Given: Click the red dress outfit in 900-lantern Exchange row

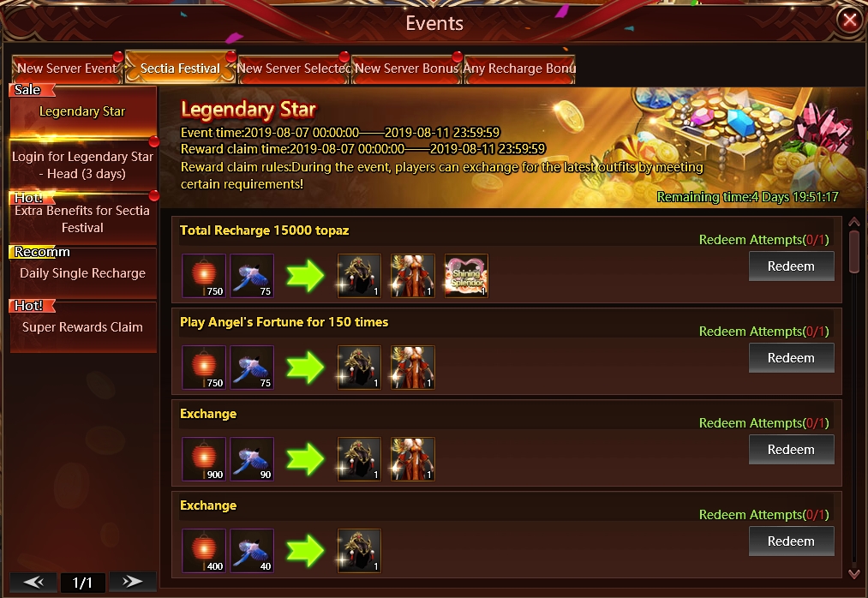Looking at the screenshot, I should click(412, 459).
